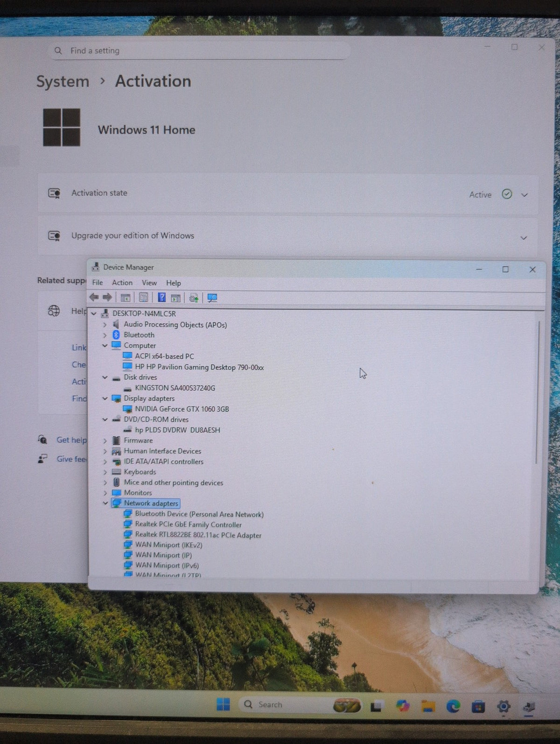Expand Upgrade your edition of Windows chevron

pos(524,238)
